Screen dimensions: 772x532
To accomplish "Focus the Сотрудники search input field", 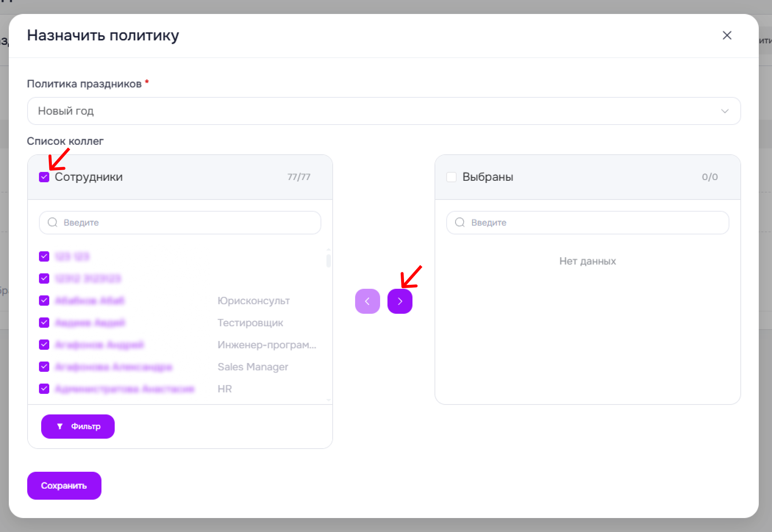I will [180, 223].
